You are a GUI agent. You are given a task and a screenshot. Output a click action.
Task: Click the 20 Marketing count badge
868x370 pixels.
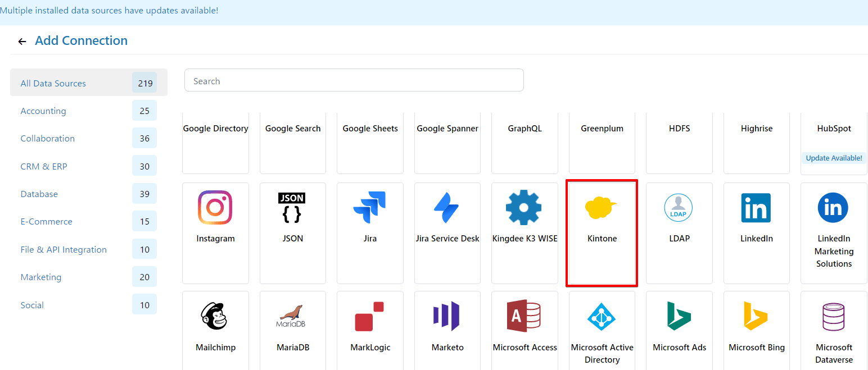[144, 277]
